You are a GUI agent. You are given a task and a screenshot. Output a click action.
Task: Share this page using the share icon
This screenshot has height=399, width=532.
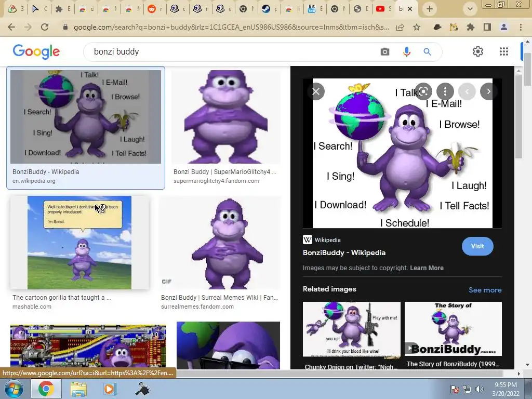pyautogui.click(x=400, y=27)
